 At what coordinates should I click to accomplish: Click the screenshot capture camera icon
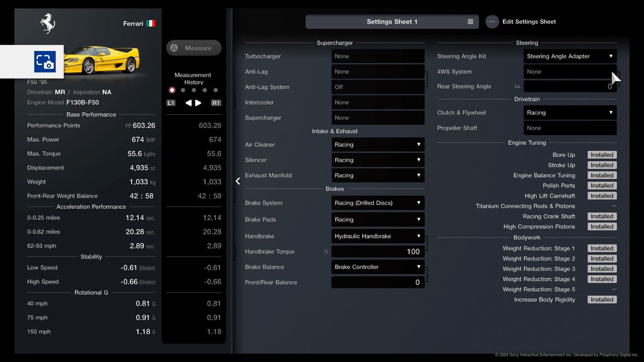pyautogui.click(x=45, y=62)
